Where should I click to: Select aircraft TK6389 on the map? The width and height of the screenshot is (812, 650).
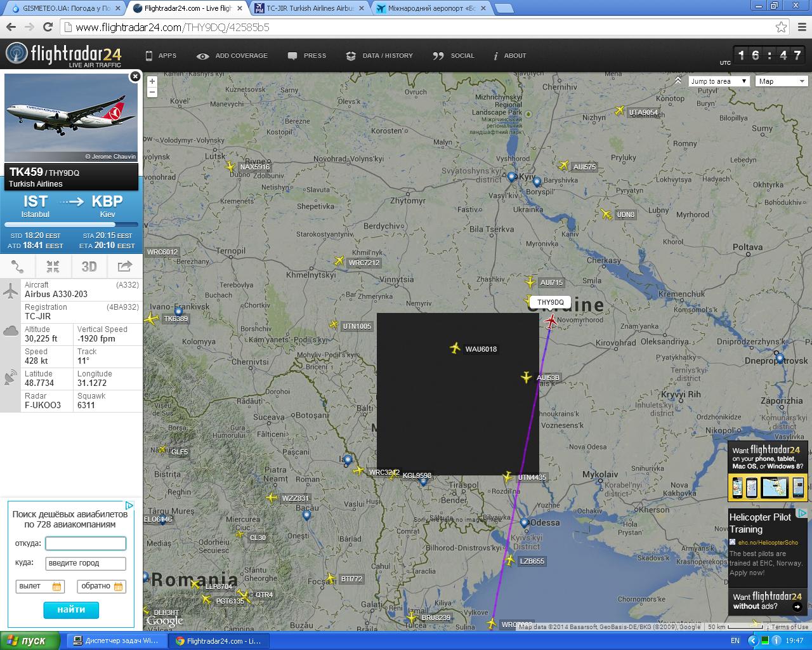(151, 319)
